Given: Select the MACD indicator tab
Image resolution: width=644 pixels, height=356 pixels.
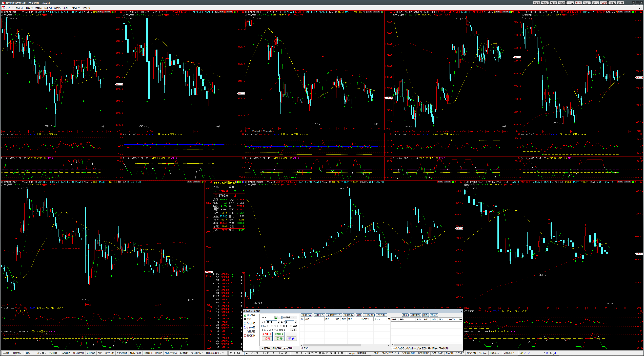Looking at the screenshot, I should pos(450,353).
